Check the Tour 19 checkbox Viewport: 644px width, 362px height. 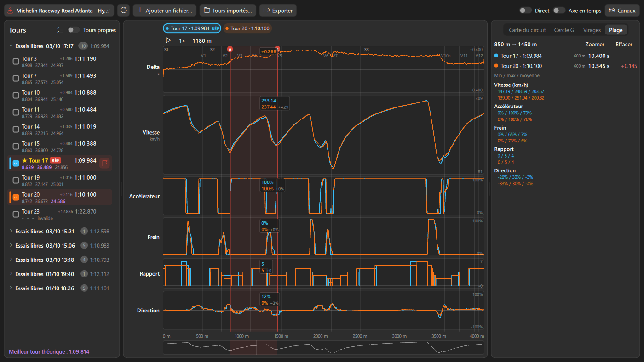[16, 180]
